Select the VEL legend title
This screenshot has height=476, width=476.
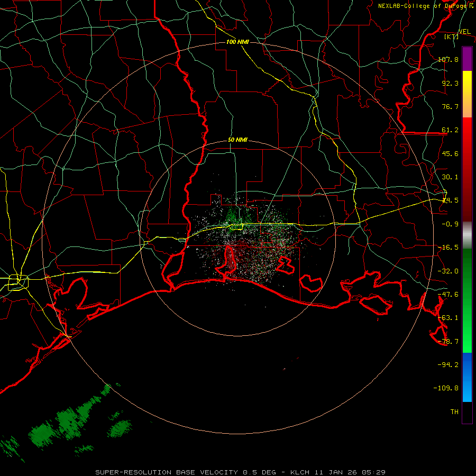(x=464, y=32)
